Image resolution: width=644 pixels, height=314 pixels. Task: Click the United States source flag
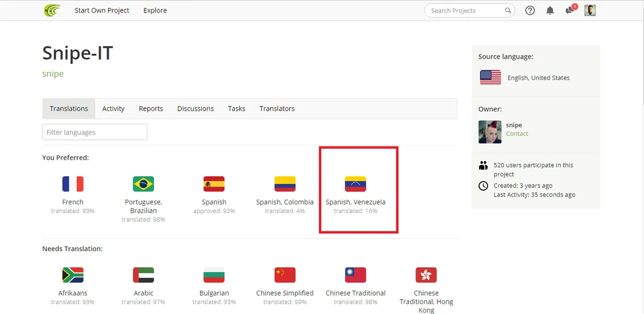491,77
